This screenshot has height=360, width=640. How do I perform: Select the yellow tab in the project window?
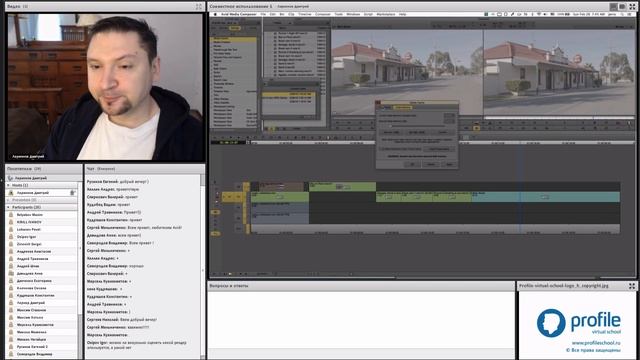pyautogui.click(x=235, y=28)
